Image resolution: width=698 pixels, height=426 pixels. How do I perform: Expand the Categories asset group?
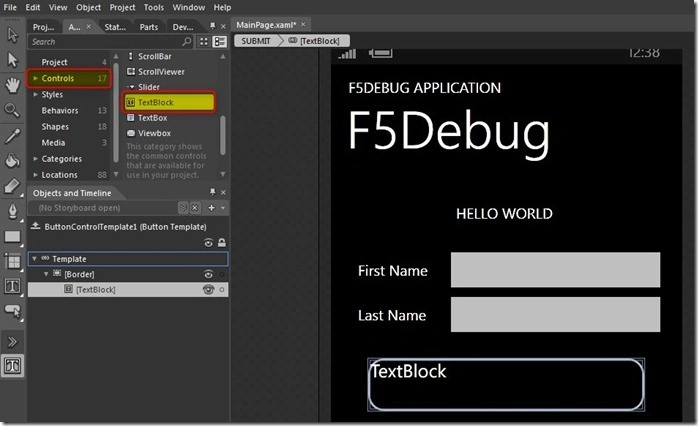click(x=36, y=158)
